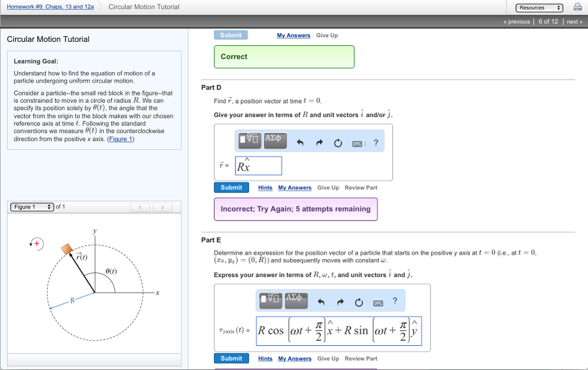Image resolution: width=588 pixels, height=370 pixels.
Task: Click next » to advance to item 7
Action: click(572, 21)
